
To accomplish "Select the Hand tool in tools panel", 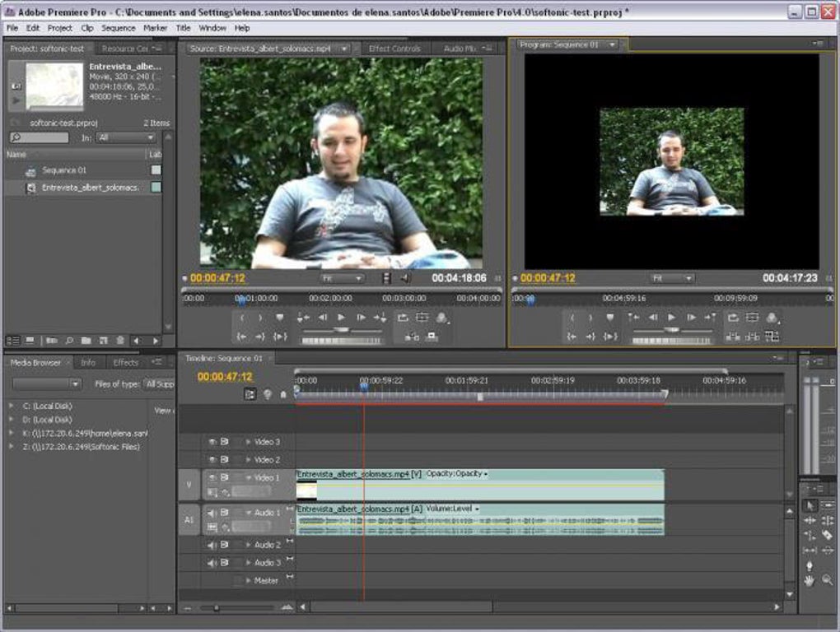I will click(x=810, y=580).
